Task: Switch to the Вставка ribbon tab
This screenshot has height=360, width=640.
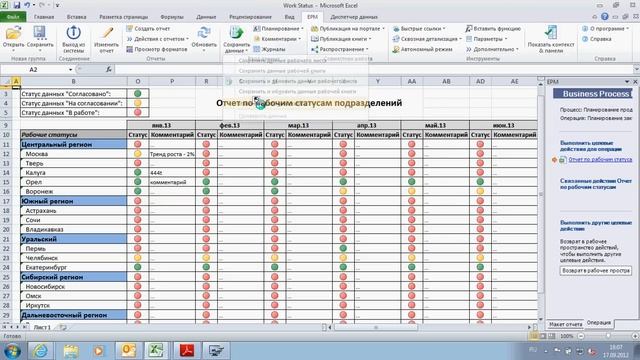Action: (x=76, y=17)
